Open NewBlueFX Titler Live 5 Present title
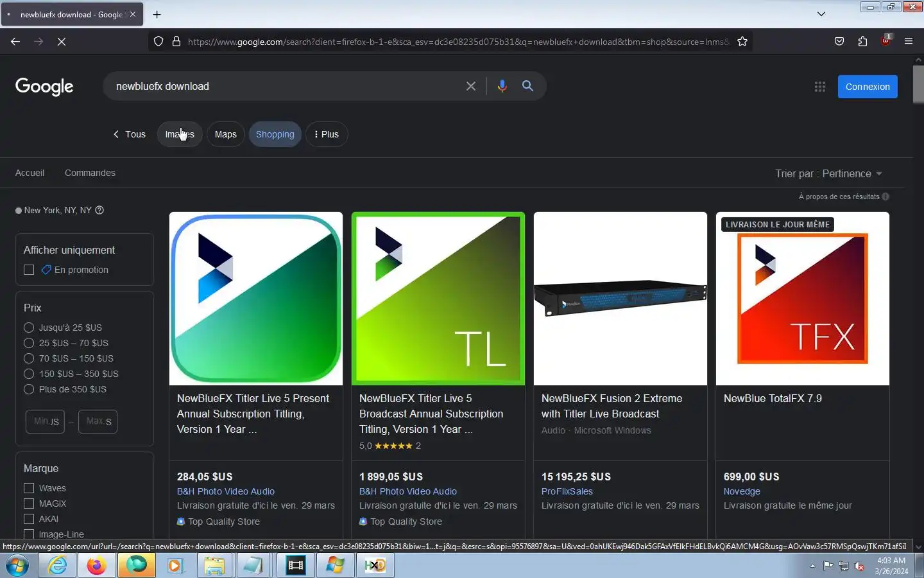Image resolution: width=924 pixels, height=578 pixels. 253,414
